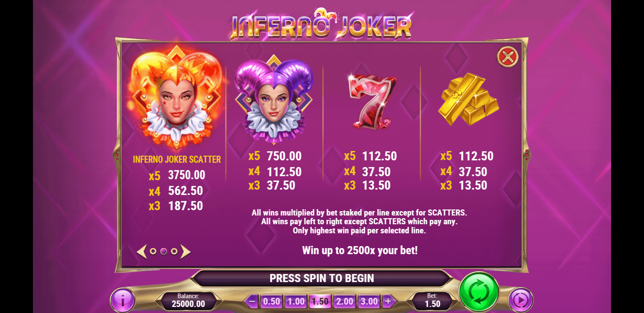Select third paytable page dot

[174, 251]
